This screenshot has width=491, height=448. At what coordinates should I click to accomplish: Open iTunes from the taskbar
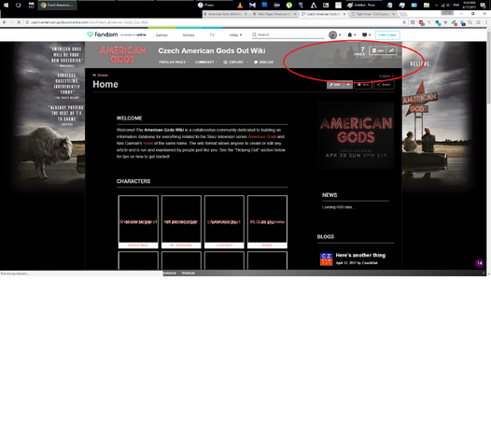[x=206, y=5]
